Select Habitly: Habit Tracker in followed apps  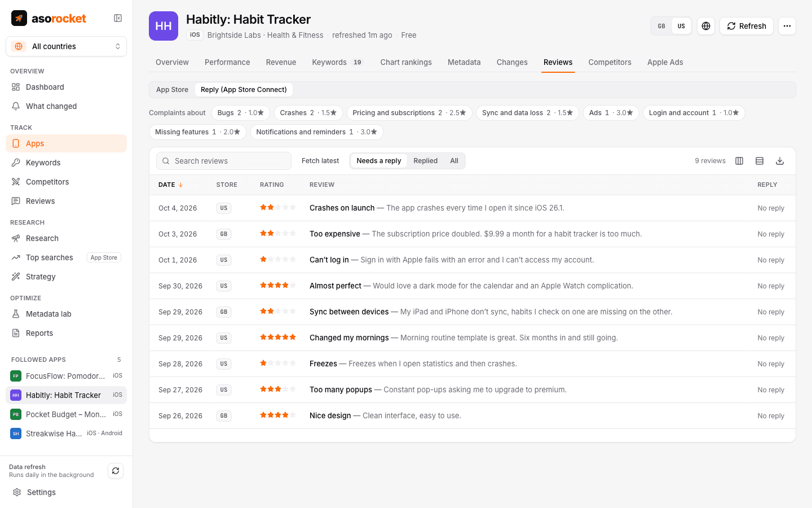coord(66,395)
